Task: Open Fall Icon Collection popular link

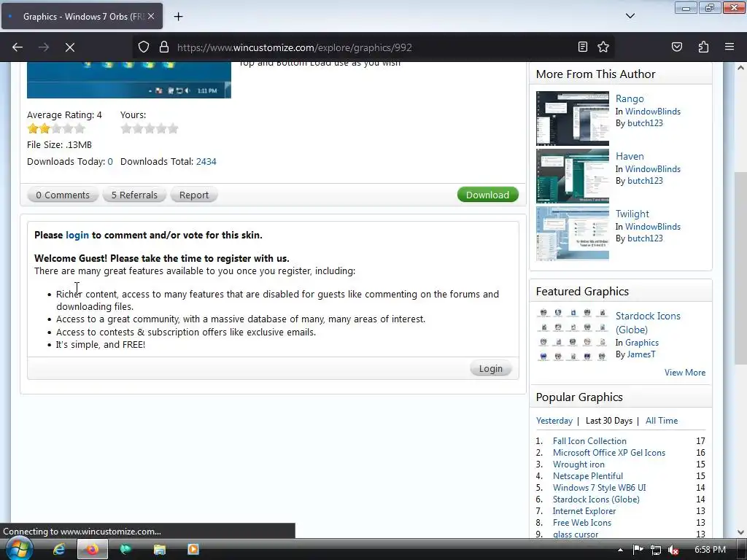Action: pyautogui.click(x=589, y=441)
